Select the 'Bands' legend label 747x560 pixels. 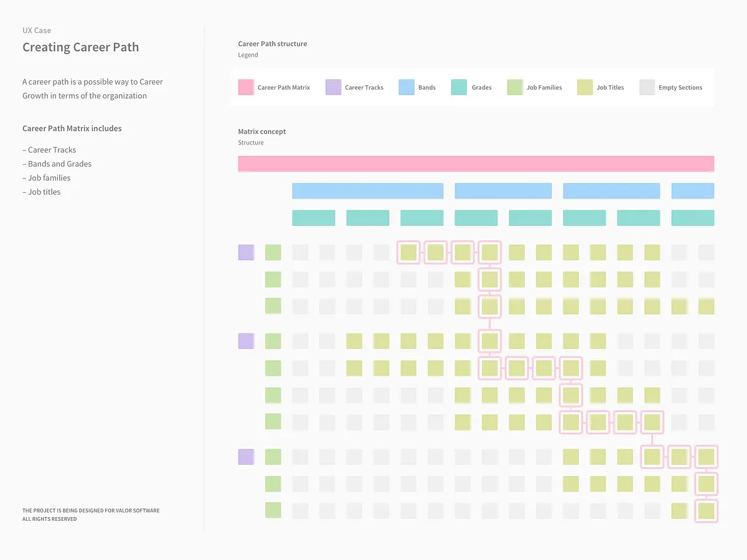coord(427,88)
